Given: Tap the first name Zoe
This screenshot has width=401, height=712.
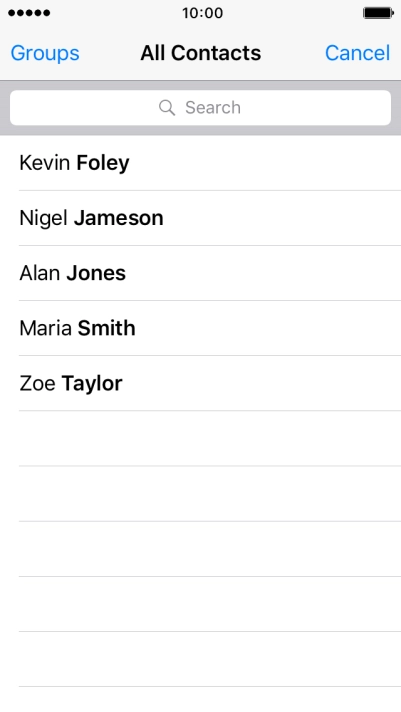Looking at the screenshot, I should click(x=37, y=383).
